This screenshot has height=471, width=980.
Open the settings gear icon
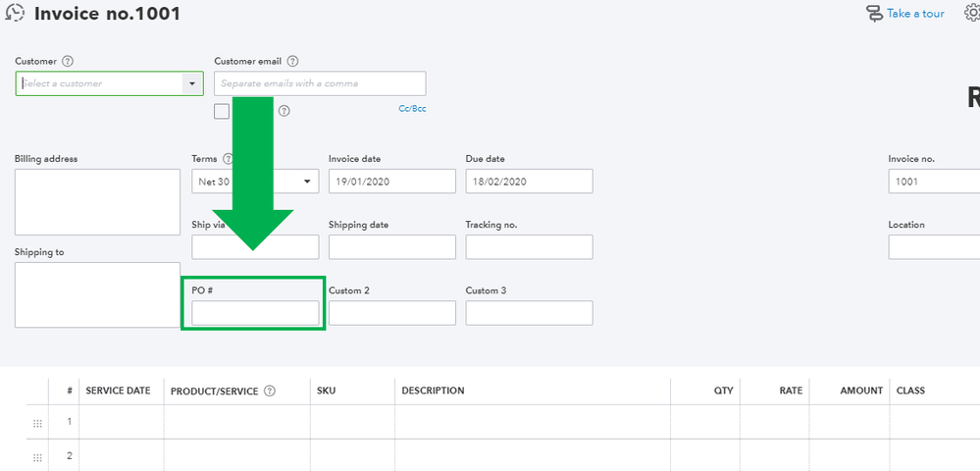pyautogui.click(x=971, y=14)
